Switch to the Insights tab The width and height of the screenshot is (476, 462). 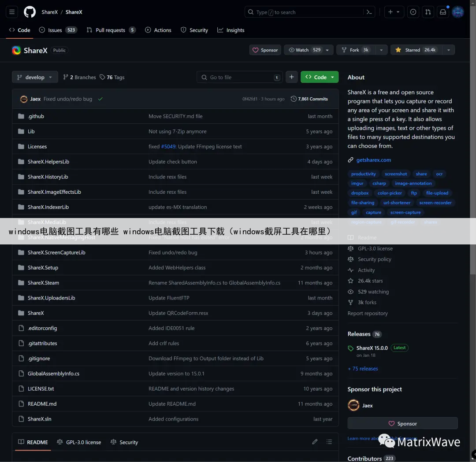pyautogui.click(x=231, y=30)
